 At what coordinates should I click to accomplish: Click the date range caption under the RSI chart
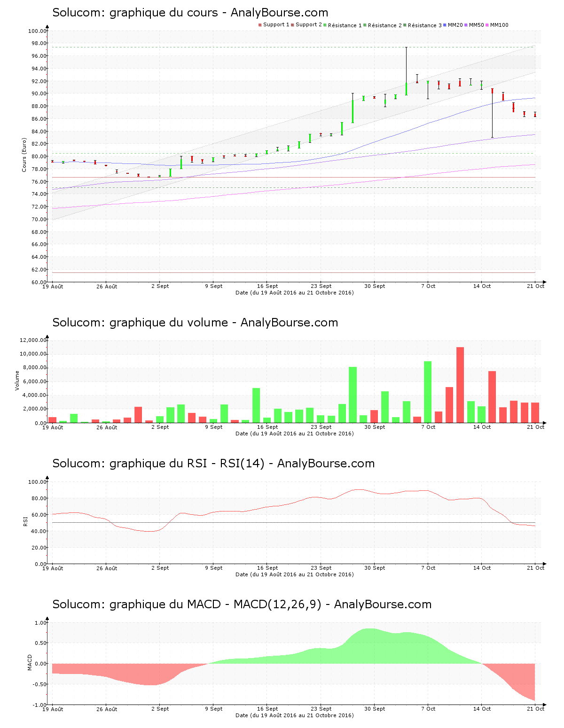[295, 574]
